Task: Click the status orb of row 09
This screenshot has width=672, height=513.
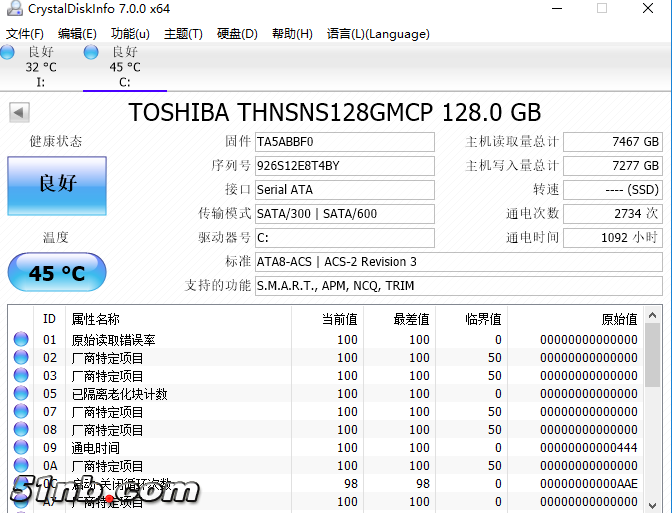Action: click(x=21, y=447)
